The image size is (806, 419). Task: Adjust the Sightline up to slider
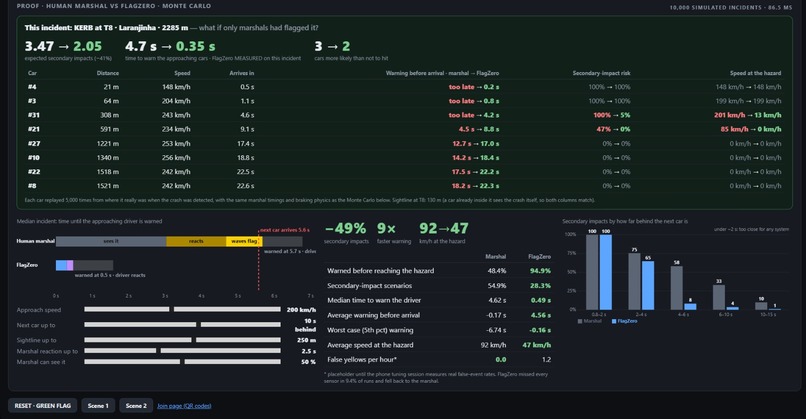182,340
